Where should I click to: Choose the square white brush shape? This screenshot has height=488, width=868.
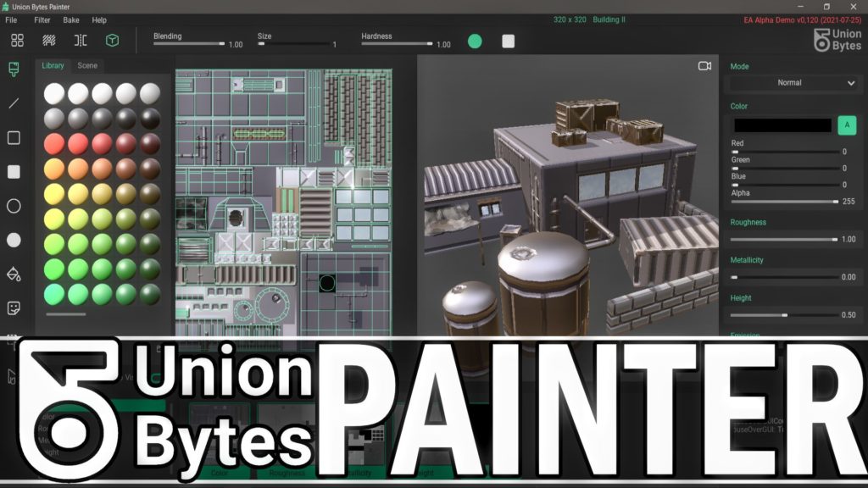click(x=509, y=42)
